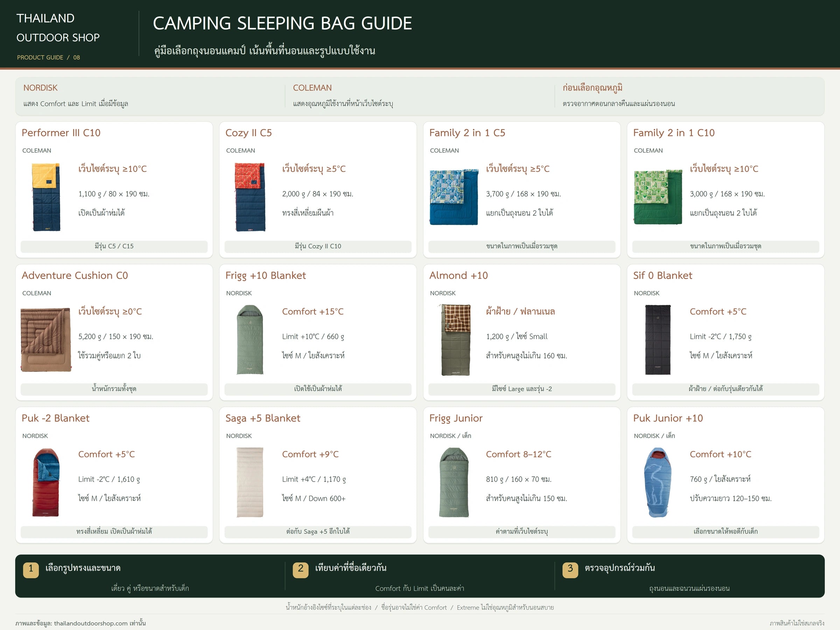This screenshot has height=630, width=840.
Task: Click 'Comfort +15°C' on the Frigg +10 card
Action: [x=313, y=311]
